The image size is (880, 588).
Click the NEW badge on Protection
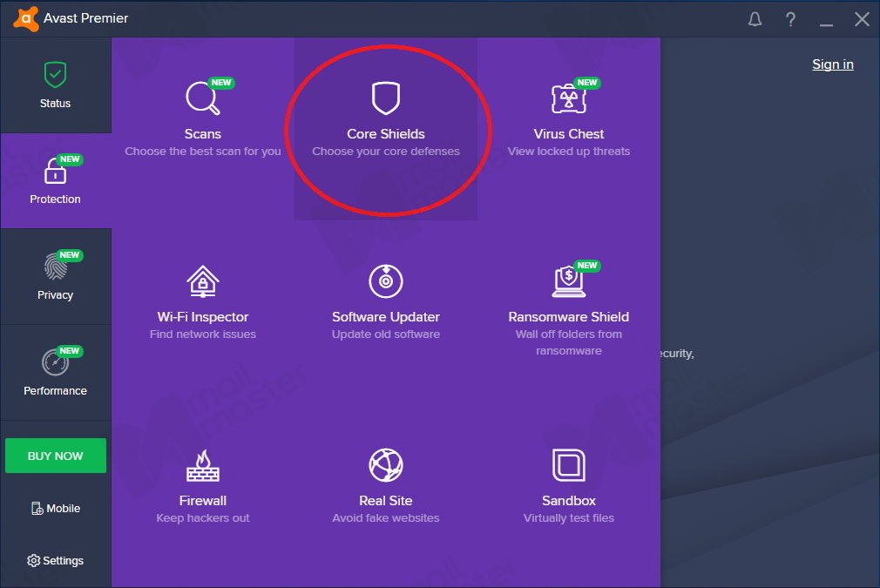(x=70, y=159)
